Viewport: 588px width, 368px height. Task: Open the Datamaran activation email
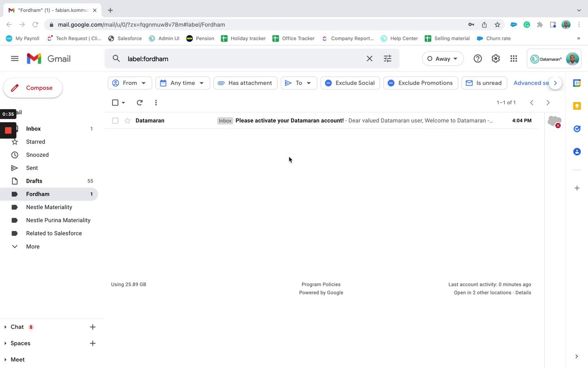point(322,121)
